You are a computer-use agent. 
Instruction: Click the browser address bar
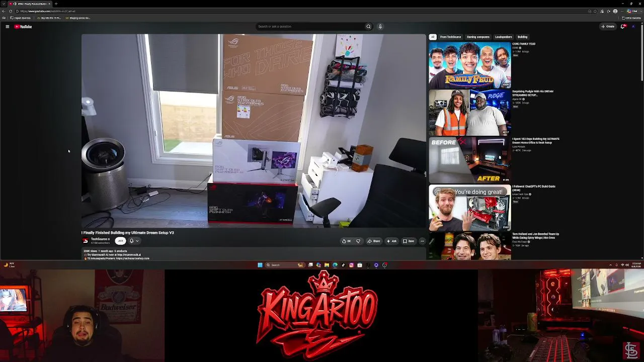pyautogui.click(x=302, y=11)
